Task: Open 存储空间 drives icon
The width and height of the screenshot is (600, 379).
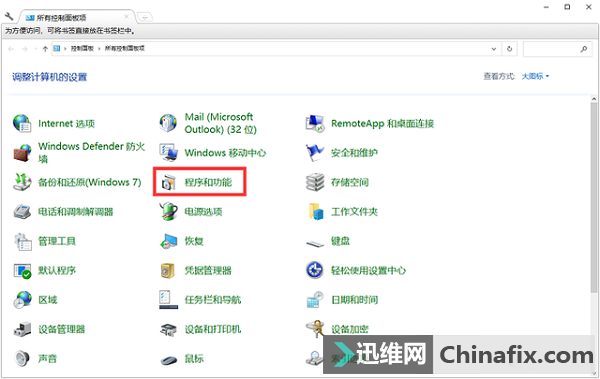Action: 315,182
